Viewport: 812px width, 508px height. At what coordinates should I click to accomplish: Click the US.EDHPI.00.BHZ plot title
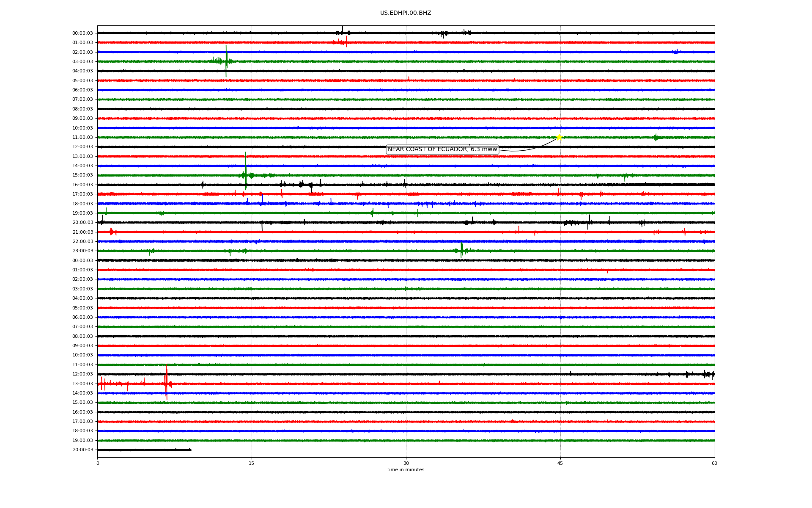[406, 13]
